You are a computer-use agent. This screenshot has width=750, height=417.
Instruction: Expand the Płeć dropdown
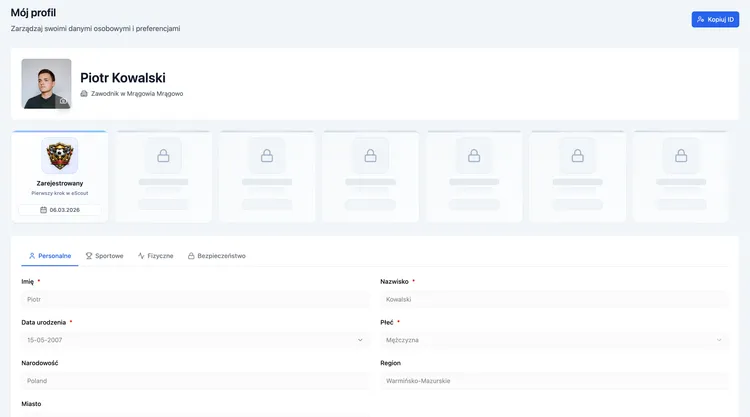pos(554,340)
